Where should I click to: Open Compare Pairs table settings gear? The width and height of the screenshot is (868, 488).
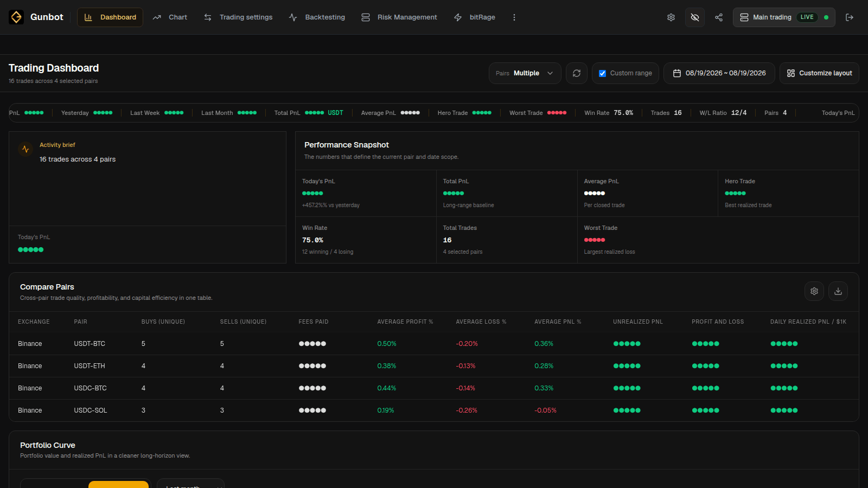point(814,291)
